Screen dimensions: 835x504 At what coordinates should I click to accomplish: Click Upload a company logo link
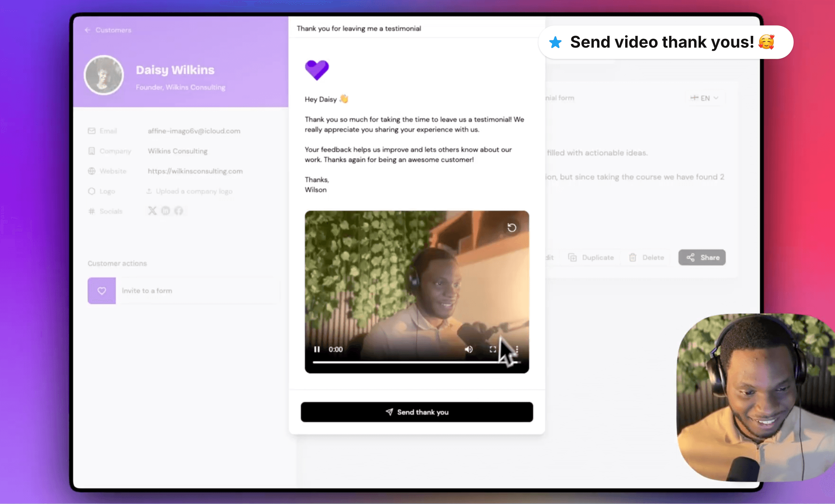[190, 191]
